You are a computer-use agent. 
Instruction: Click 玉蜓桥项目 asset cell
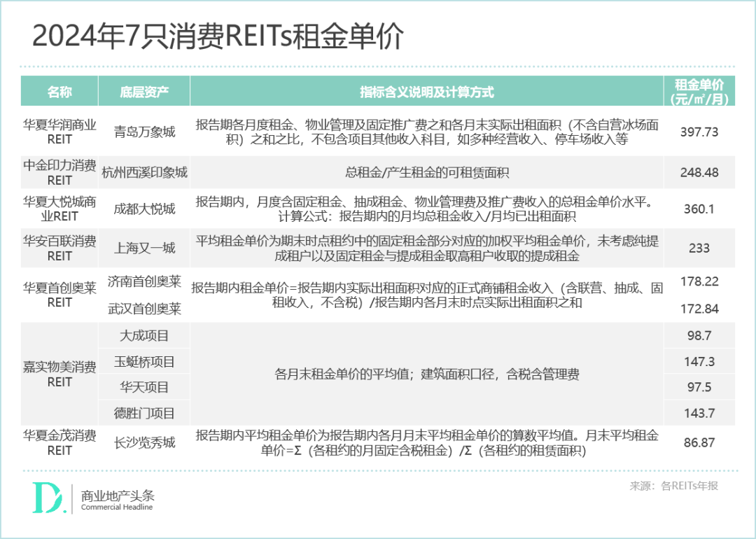pyautogui.click(x=146, y=361)
